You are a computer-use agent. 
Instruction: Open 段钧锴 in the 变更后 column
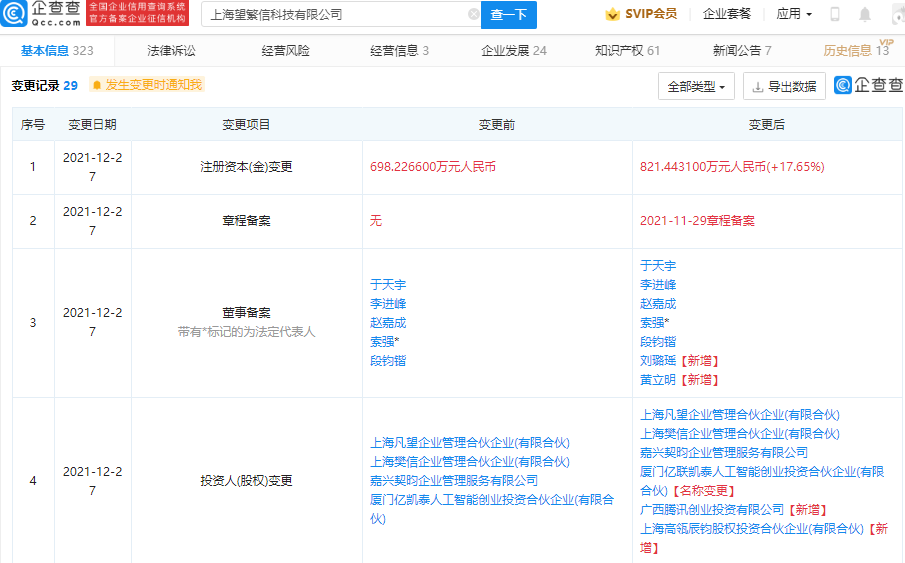(x=658, y=342)
